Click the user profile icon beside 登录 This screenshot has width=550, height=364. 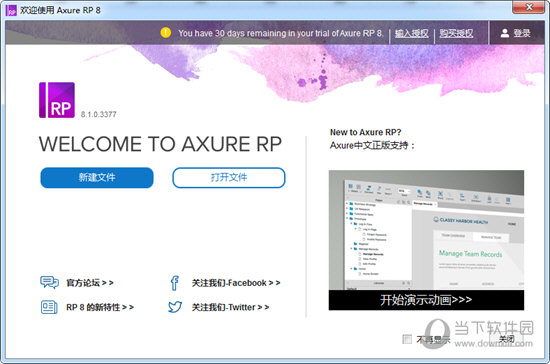coord(504,33)
